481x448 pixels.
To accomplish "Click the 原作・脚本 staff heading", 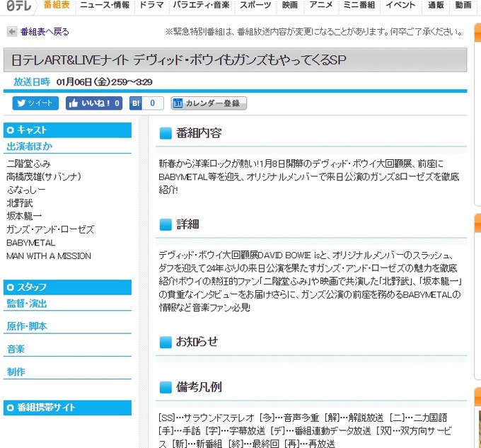I will (x=27, y=326).
